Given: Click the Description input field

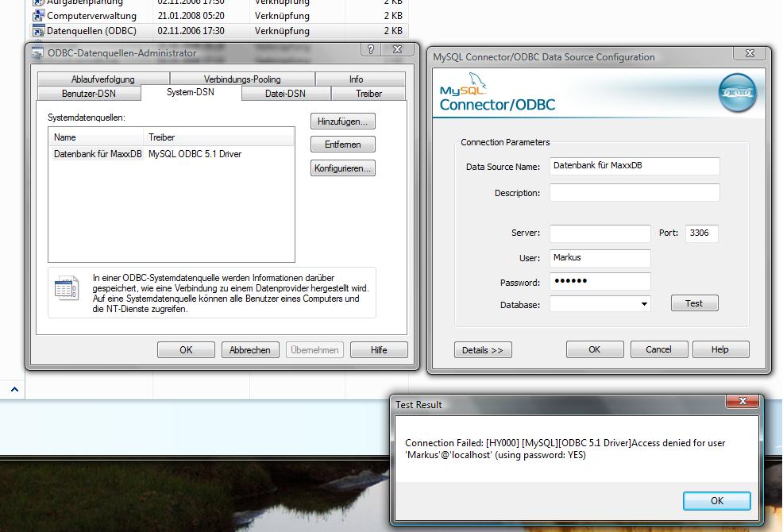Looking at the screenshot, I should pyautogui.click(x=634, y=192).
